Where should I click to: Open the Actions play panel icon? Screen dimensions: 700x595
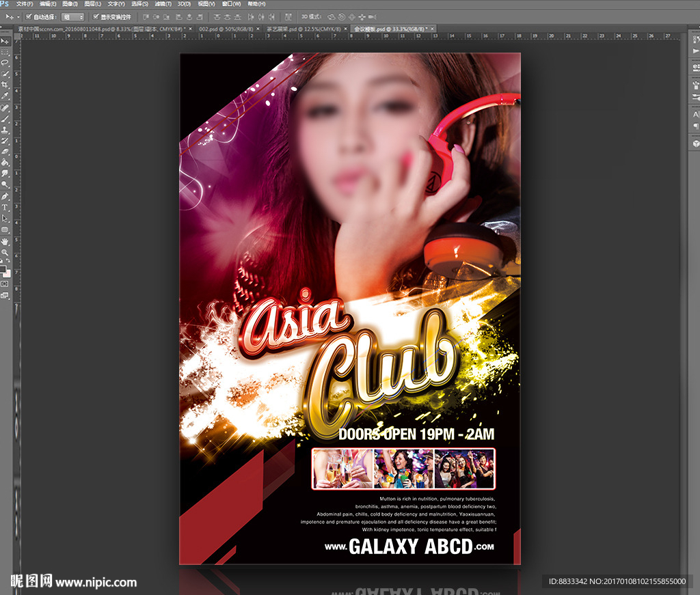695,51
